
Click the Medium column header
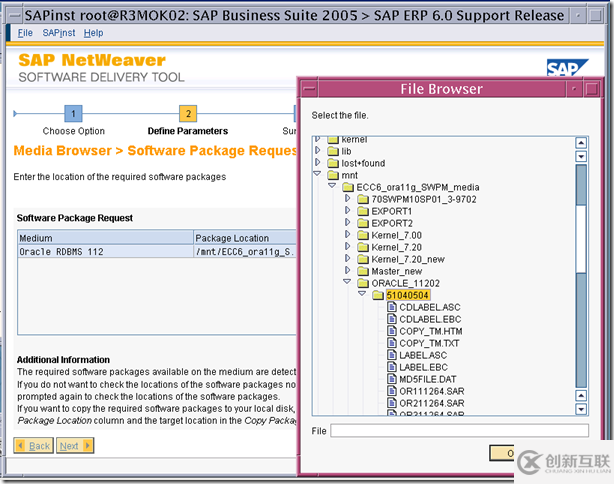tap(106, 238)
